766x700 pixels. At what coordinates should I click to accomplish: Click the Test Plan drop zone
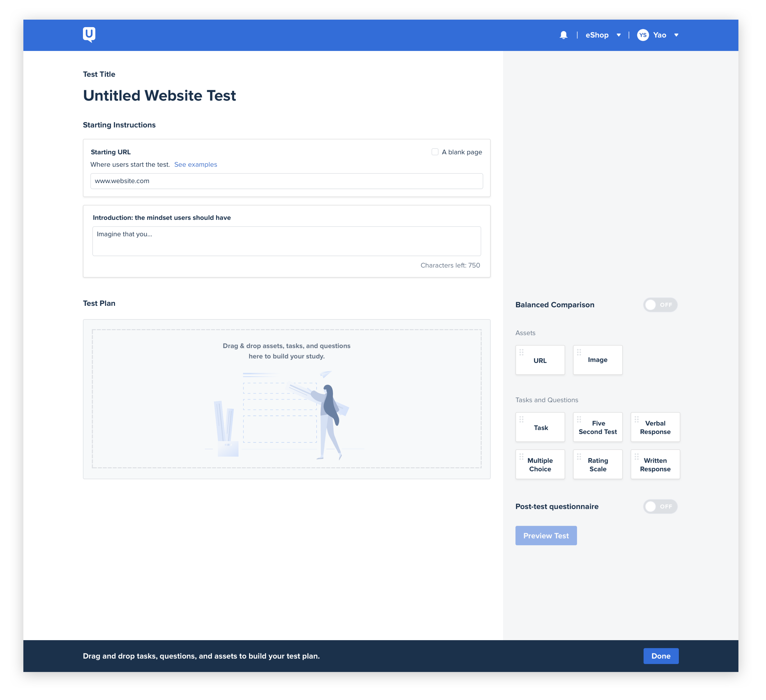(x=286, y=398)
